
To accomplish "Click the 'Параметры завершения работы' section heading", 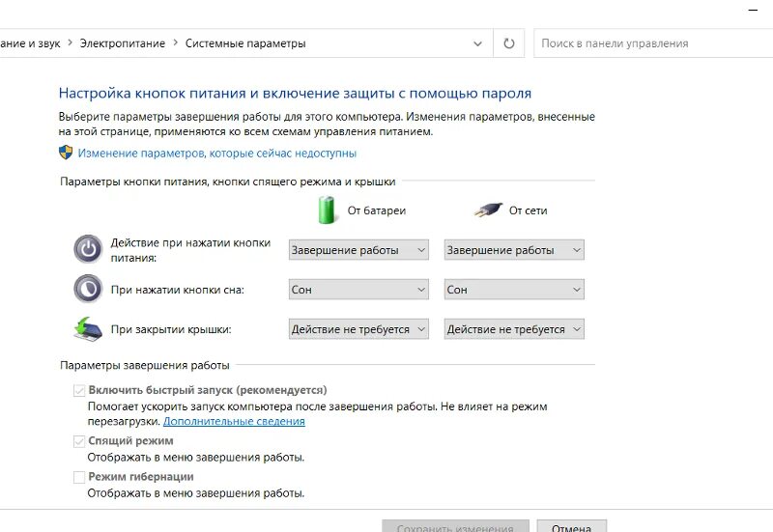I will coord(144,365).
